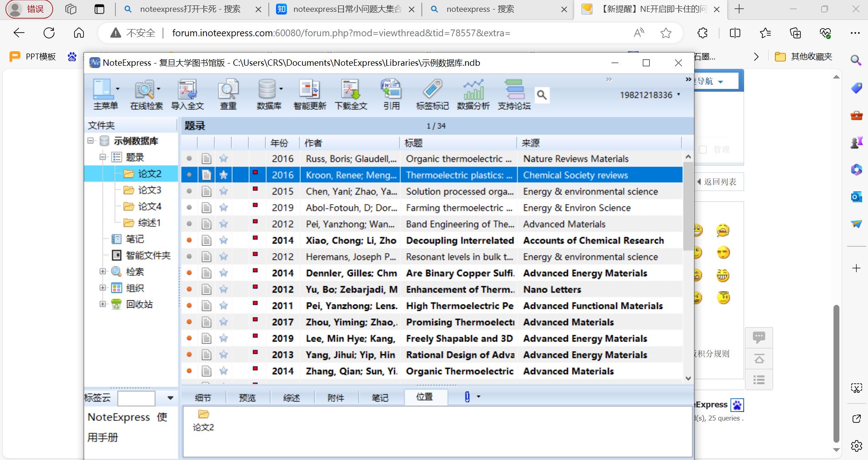Collapse the 题录 tree node
Image resolution: width=868 pixels, height=460 pixels.
103,157
